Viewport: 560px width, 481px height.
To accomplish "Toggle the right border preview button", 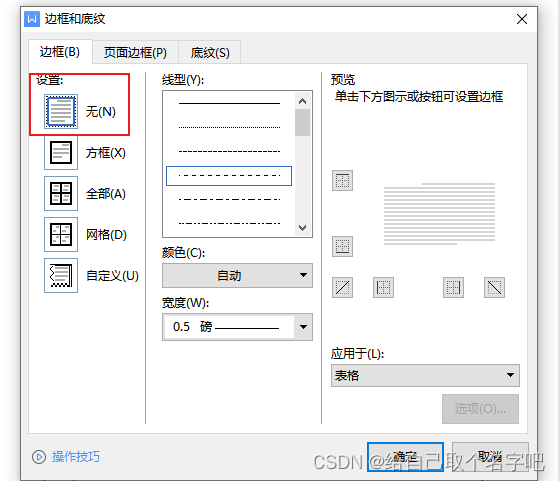I will pyautogui.click(x=453, y=287).
